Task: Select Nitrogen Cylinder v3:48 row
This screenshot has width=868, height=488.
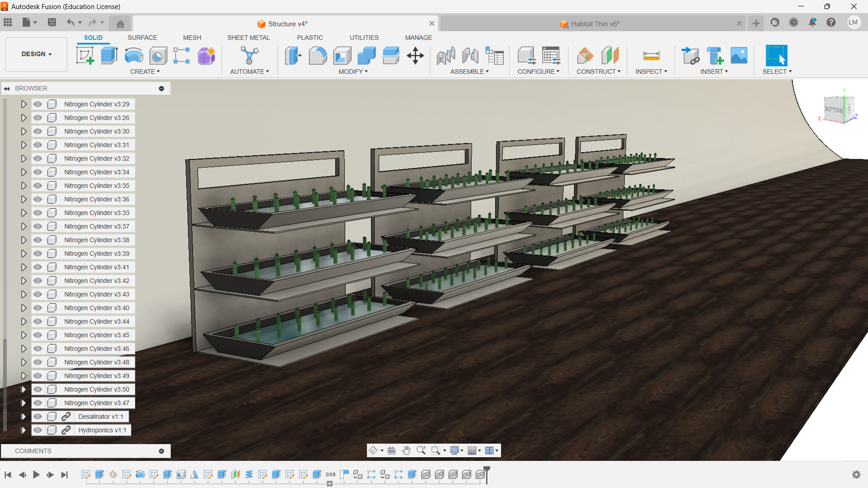Action: pyautogui.click(x=96, y=362)
